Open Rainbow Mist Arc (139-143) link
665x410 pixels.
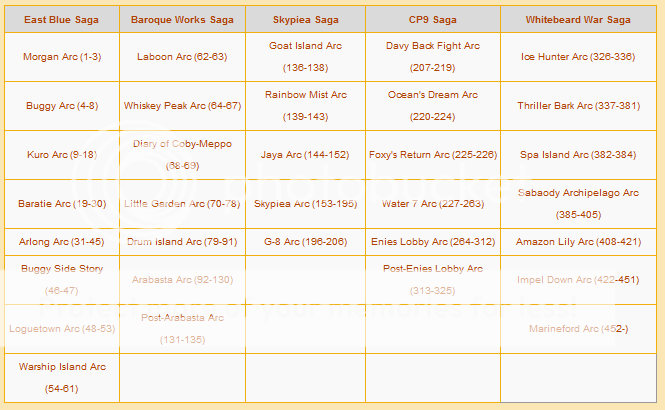click(305, 106)
